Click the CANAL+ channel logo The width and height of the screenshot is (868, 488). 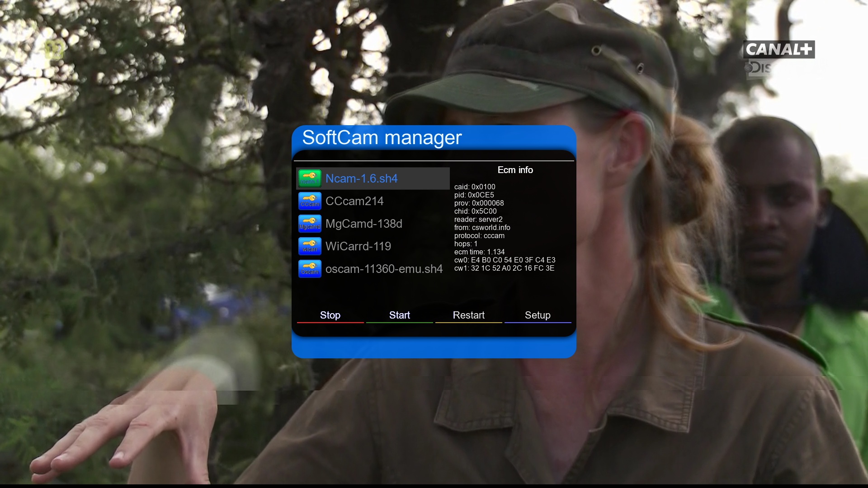coord(778,49)
